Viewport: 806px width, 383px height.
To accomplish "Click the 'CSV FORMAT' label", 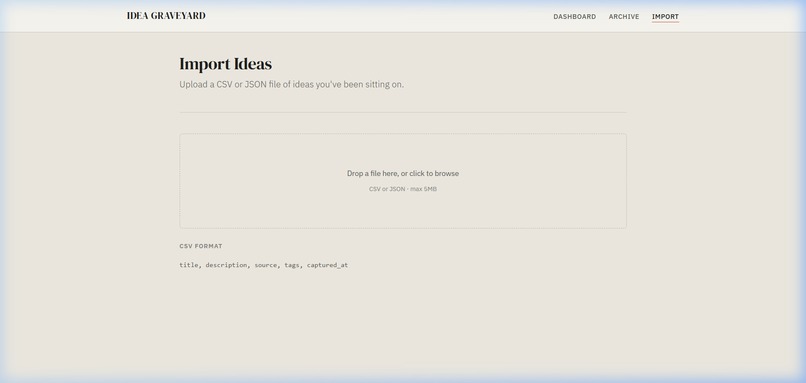I will [201, 246].
